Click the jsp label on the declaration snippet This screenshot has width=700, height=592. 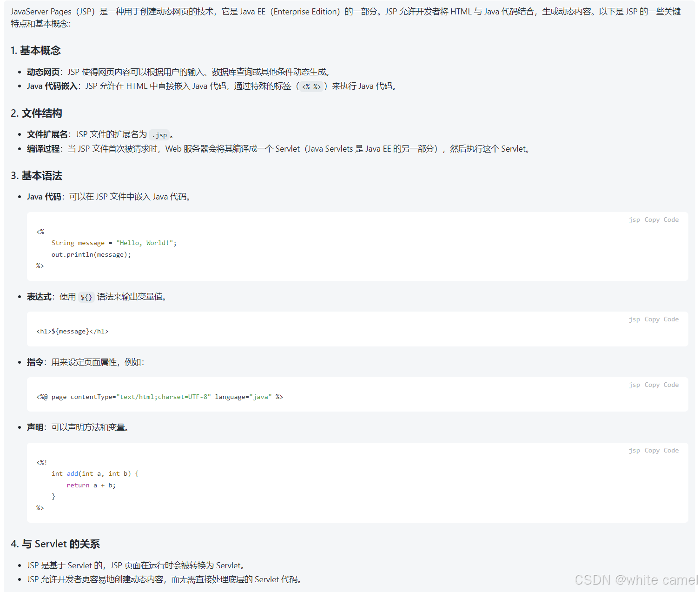click(x=634, y=450)
